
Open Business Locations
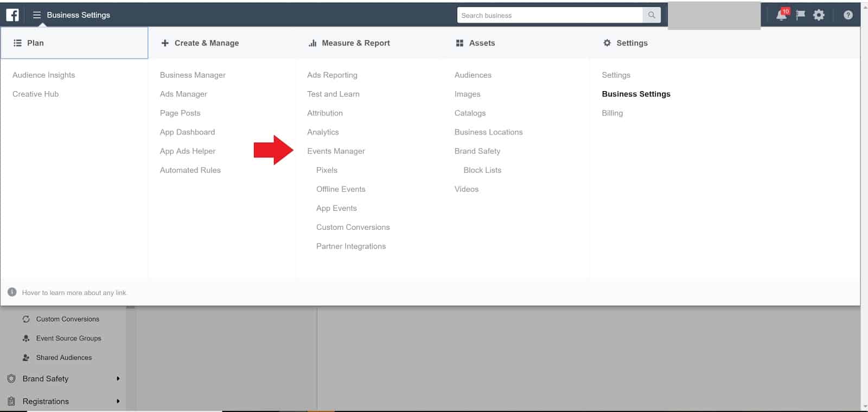click(x=489, y=132)
